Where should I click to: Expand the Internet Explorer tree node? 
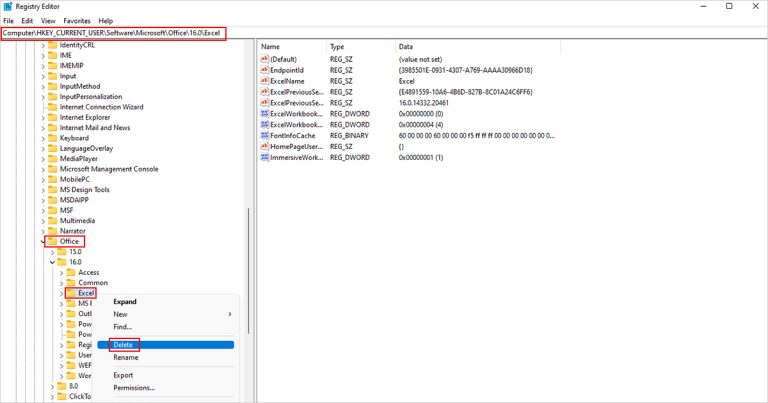point(42,117)
